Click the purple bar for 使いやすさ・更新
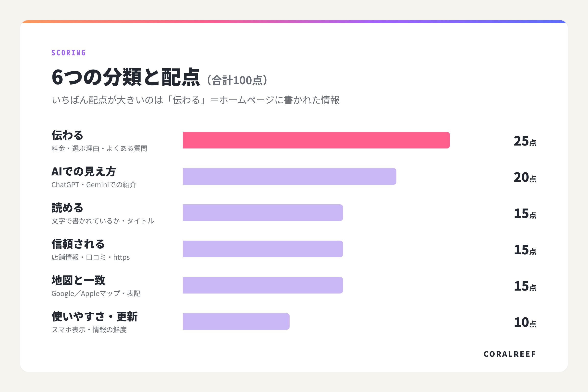The height and width of the screenshot is (392, 588). point(236,321)
